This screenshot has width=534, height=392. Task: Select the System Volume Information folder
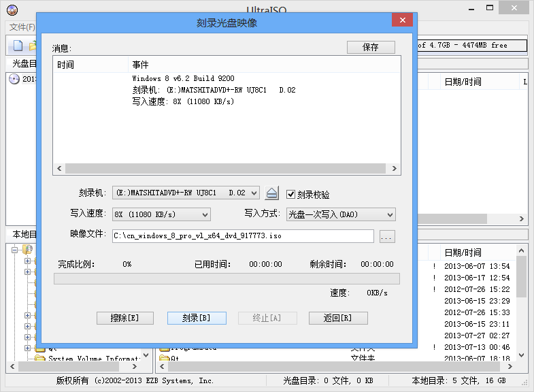pos(94,358)
